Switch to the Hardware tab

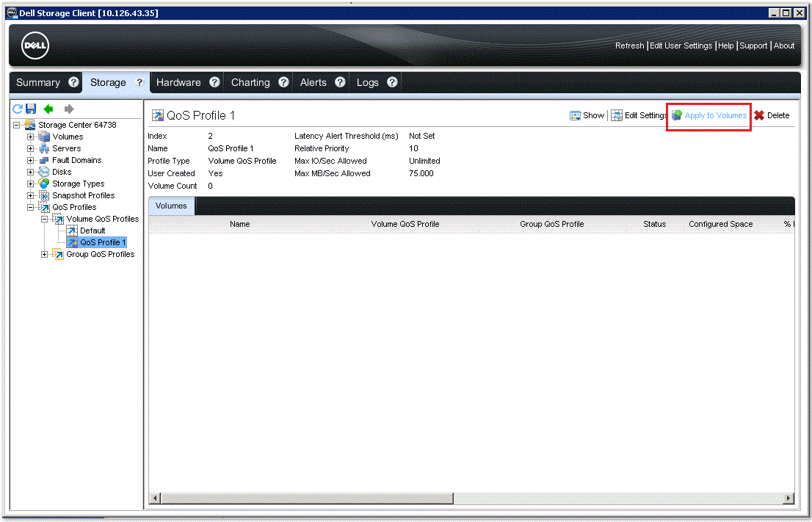[178, 82]
